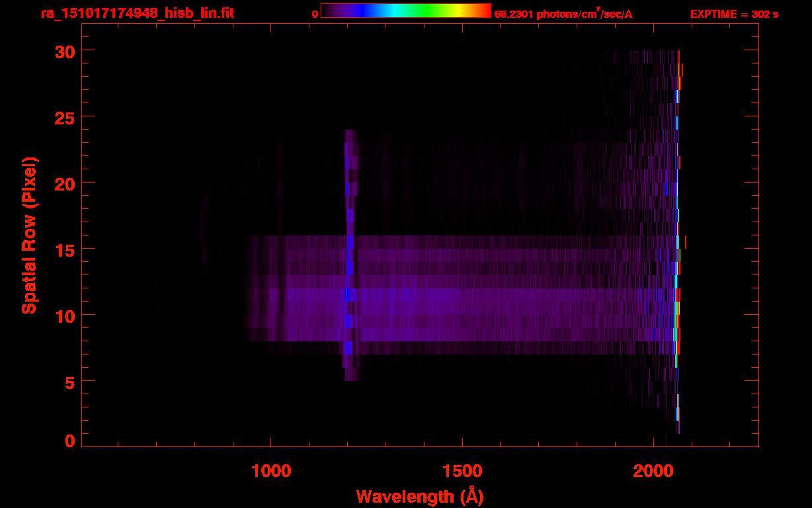
Task: Click the filename ra_151017174948_hisb_lin.fit
Action: pos(138,13)
